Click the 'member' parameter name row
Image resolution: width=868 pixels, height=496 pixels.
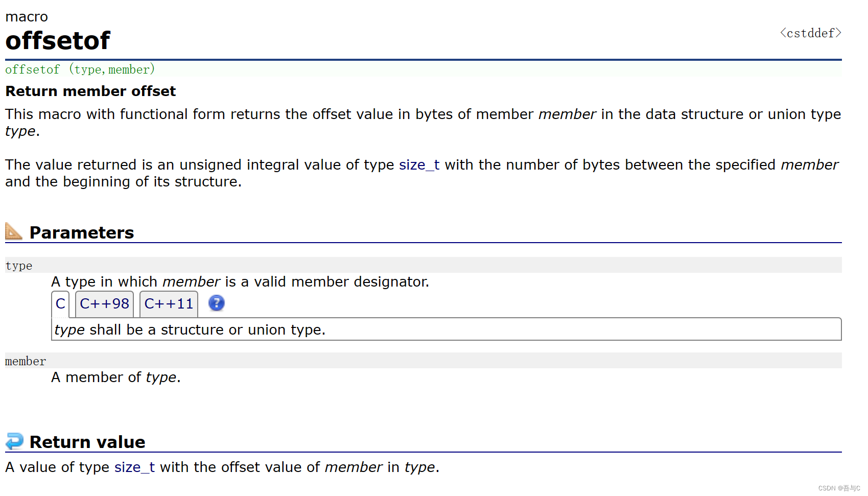pyautogui.click(x=423, y=361)
